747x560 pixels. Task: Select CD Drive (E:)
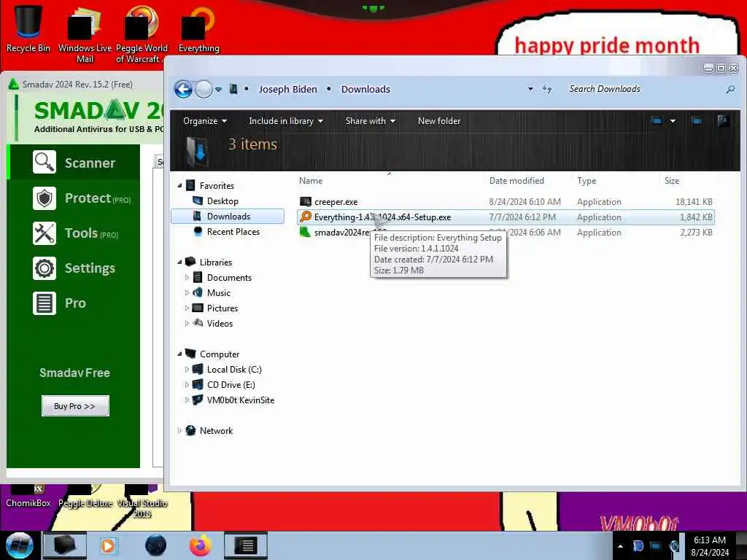point(231,384)
